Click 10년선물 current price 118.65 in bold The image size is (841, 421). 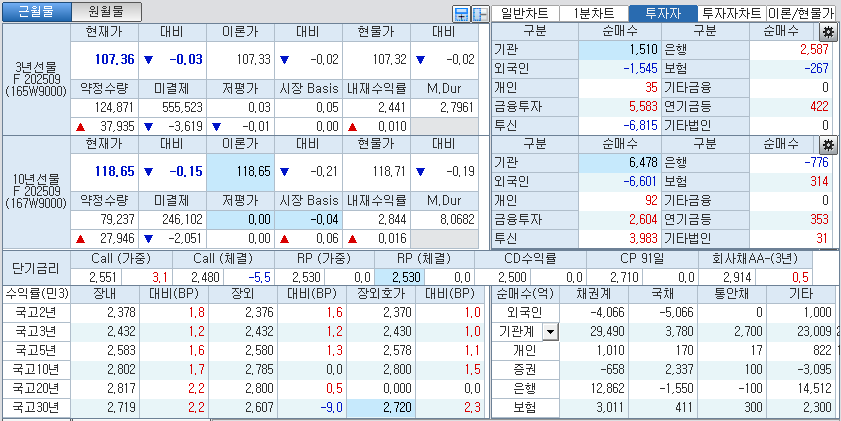coord(115,172)
